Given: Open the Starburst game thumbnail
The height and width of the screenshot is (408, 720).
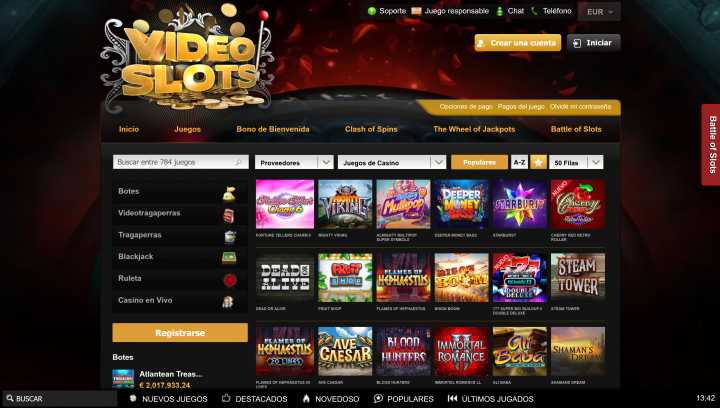Looking at the screenshot, I should [520, 204].
